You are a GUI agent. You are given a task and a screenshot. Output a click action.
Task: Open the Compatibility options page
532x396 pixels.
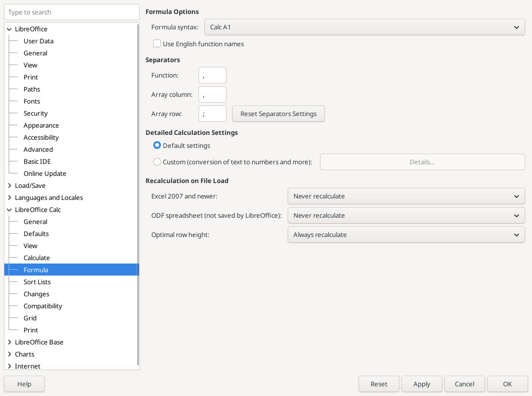coord(43,306)
